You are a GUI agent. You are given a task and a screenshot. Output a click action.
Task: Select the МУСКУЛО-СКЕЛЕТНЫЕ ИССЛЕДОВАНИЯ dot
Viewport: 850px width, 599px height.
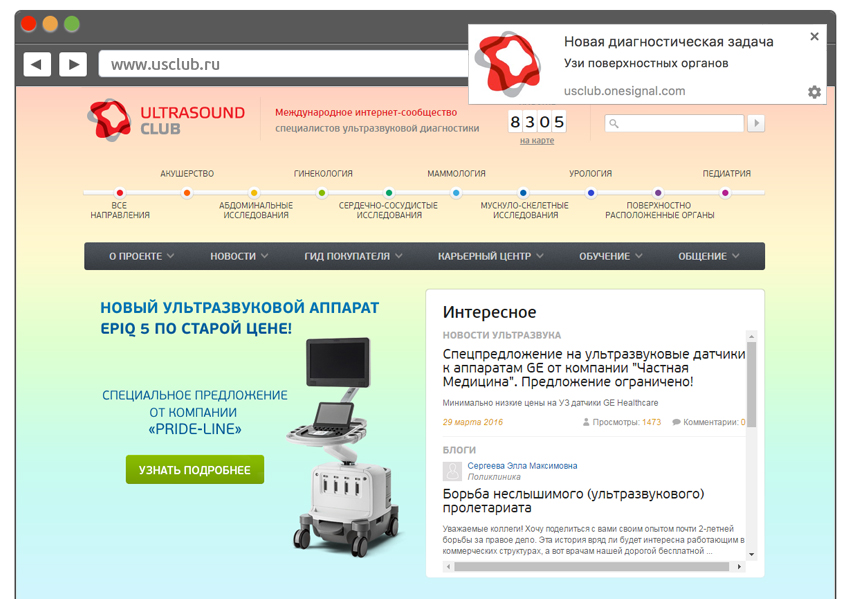click(x=523, y=192)
